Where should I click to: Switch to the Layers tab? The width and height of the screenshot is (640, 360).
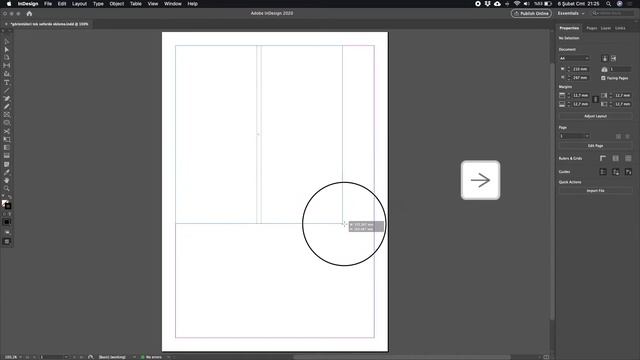pos(606,28)
